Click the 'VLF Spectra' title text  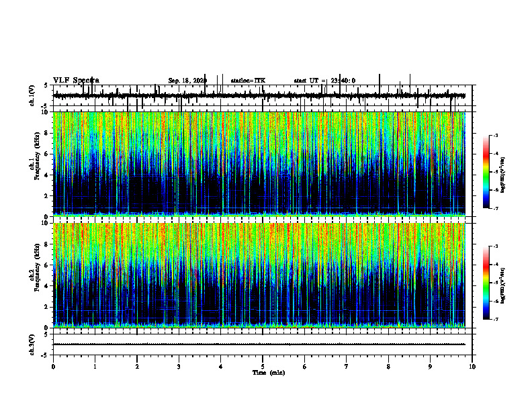tap(76, 81)
